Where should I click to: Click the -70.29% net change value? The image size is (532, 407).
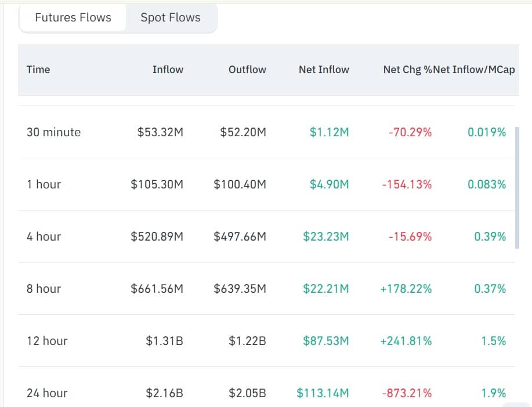coord(410,132)
